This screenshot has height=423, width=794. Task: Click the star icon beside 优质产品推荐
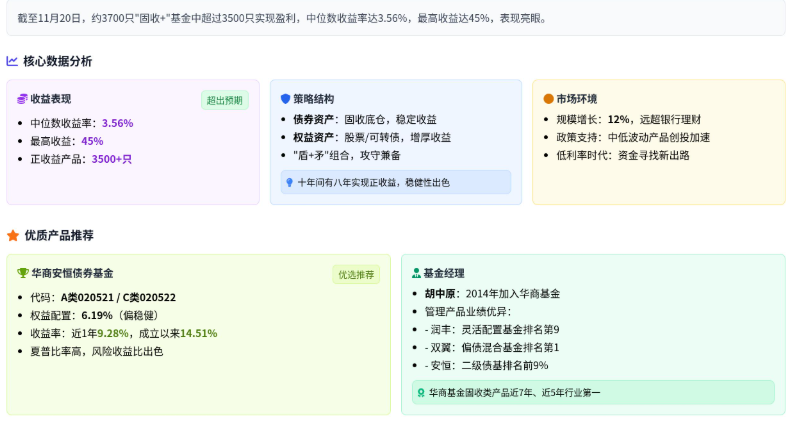click(x=12, y=235)
